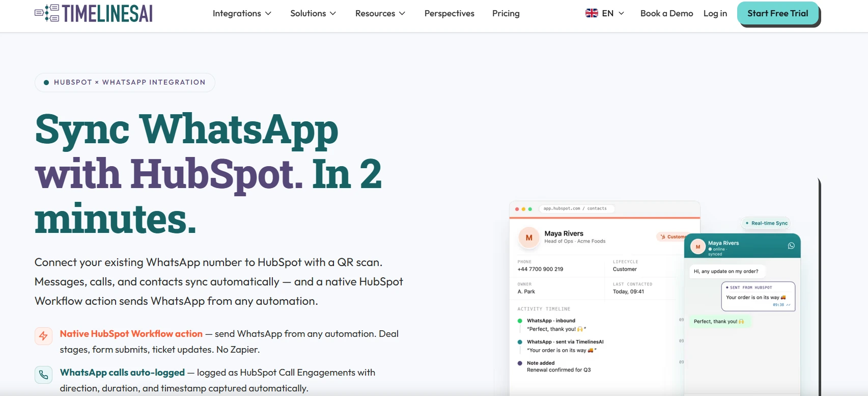This screenshot has height=396, width=868.
Task: Click the Perfect, thank you! chat bubble
Action: click(x=719, y=322)
